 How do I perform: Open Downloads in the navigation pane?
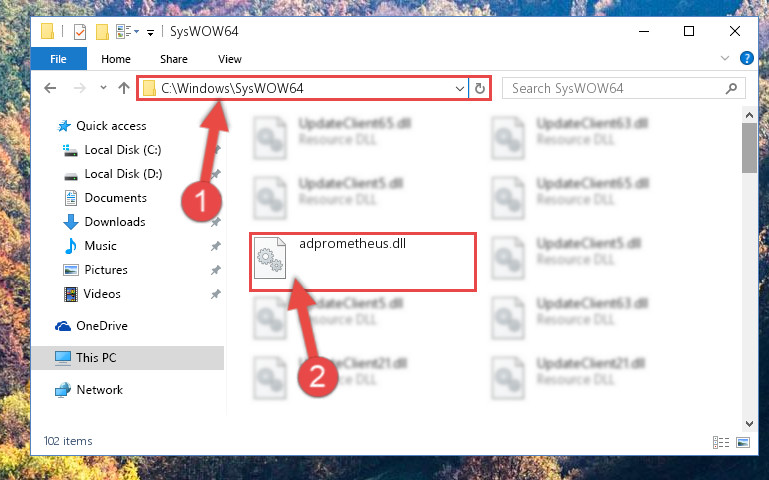coord(115,222)
